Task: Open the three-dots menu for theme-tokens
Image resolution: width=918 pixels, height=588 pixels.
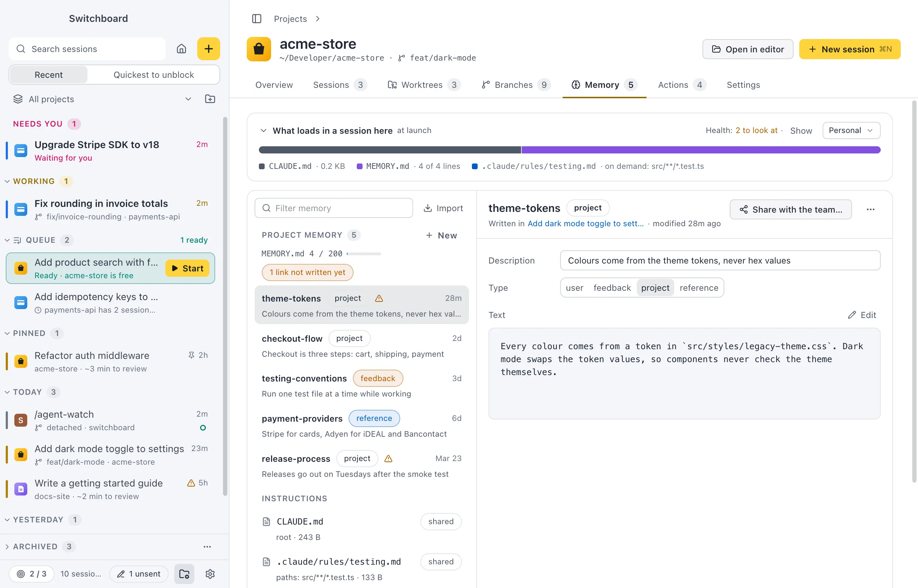Action: pyautogui.click(x=871, y=210)
